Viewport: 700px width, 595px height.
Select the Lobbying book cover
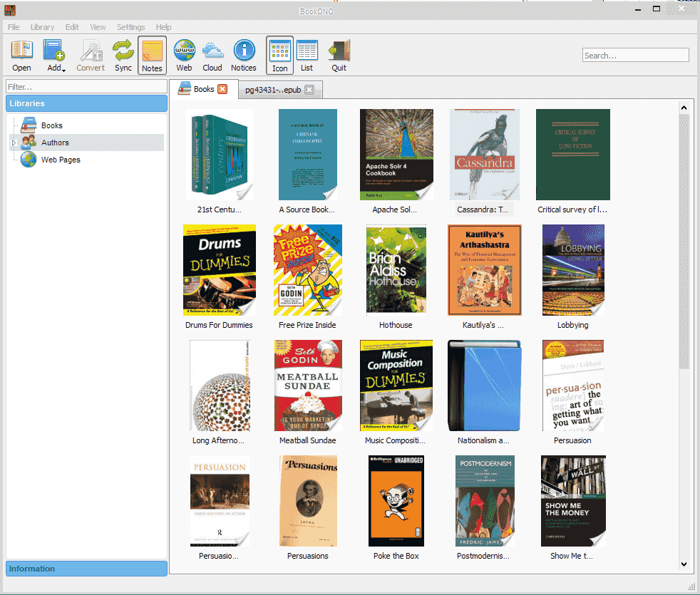(573, 270)
